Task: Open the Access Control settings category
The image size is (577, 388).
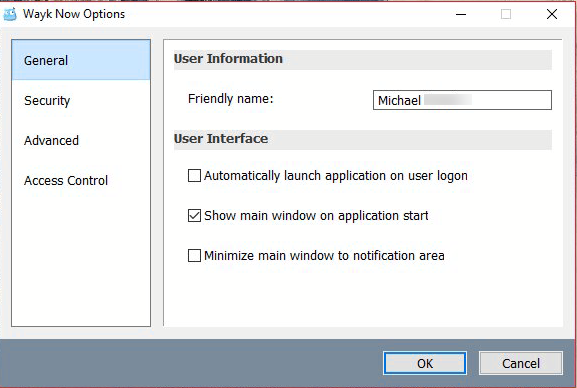Action: (x=81, y=180)
